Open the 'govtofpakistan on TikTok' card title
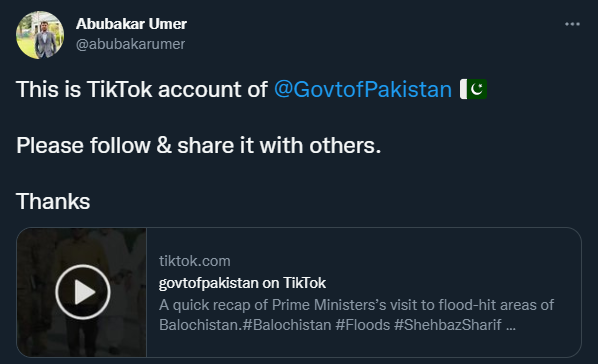The width and height of the screenshot is (598, 364). click(242, 283)
